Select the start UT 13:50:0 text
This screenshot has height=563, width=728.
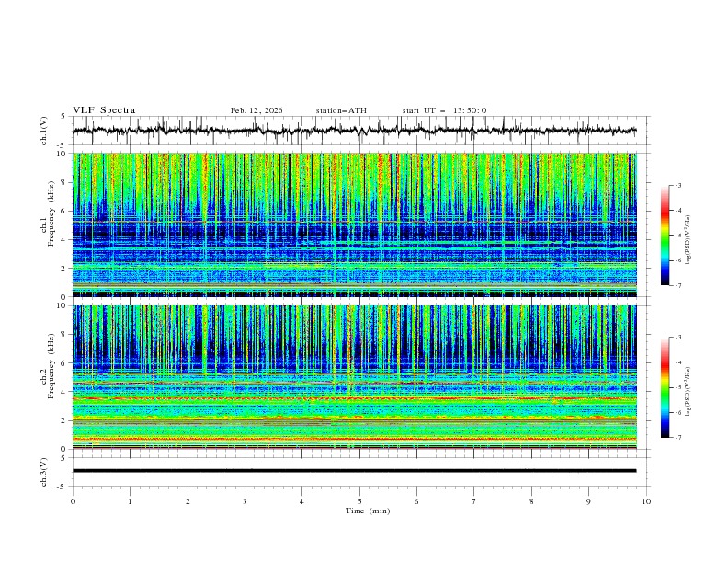[x=444, y=110]
